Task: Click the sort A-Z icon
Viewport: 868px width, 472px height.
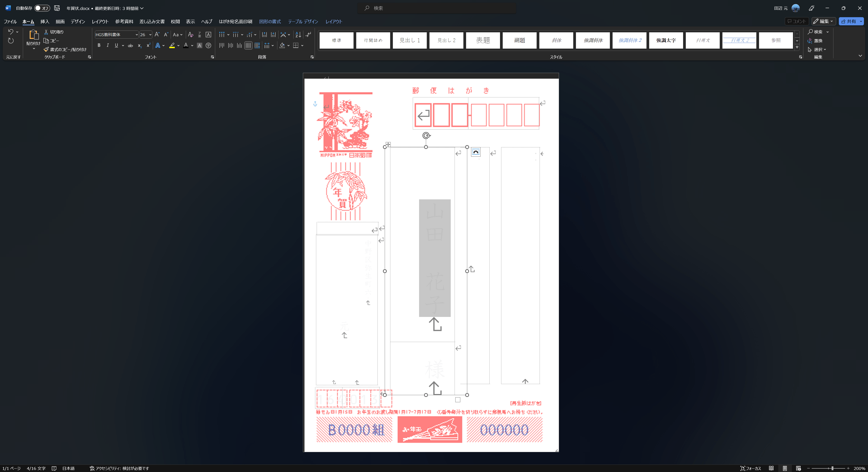Action: (298, 35)
